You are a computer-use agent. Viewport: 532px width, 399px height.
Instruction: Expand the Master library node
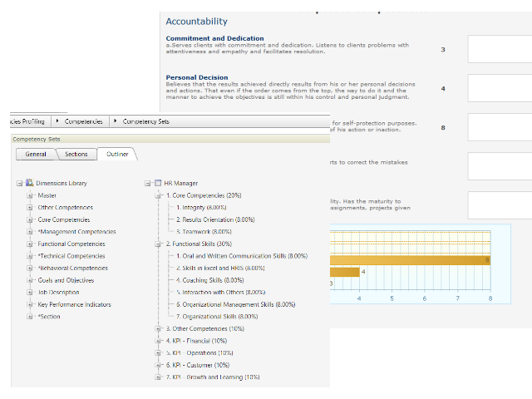tap(30, 195)
